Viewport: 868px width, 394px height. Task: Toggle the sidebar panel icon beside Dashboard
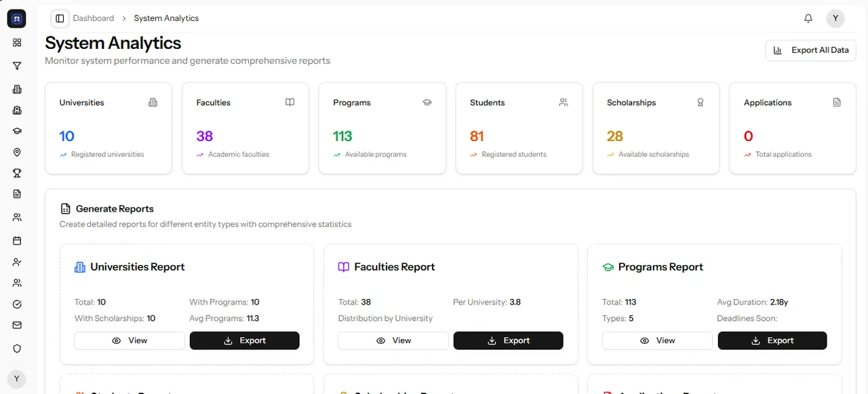pyautogui.click(x=60, y=18)
